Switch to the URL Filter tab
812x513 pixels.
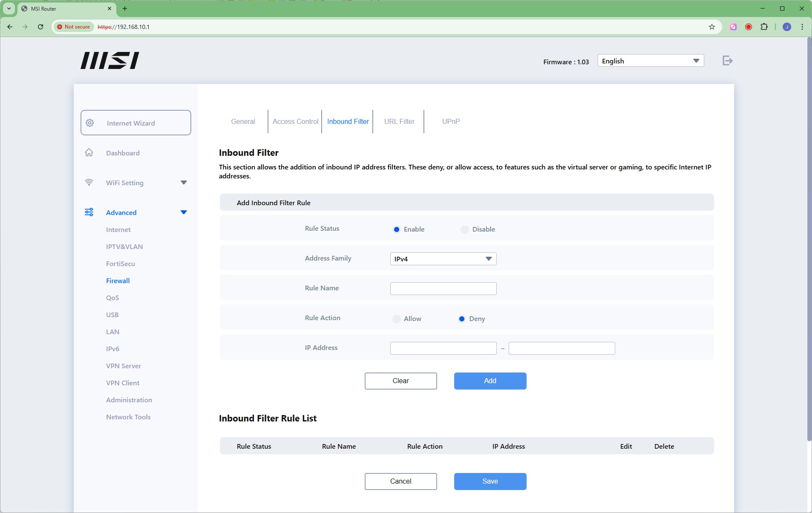tap(399, 121)
